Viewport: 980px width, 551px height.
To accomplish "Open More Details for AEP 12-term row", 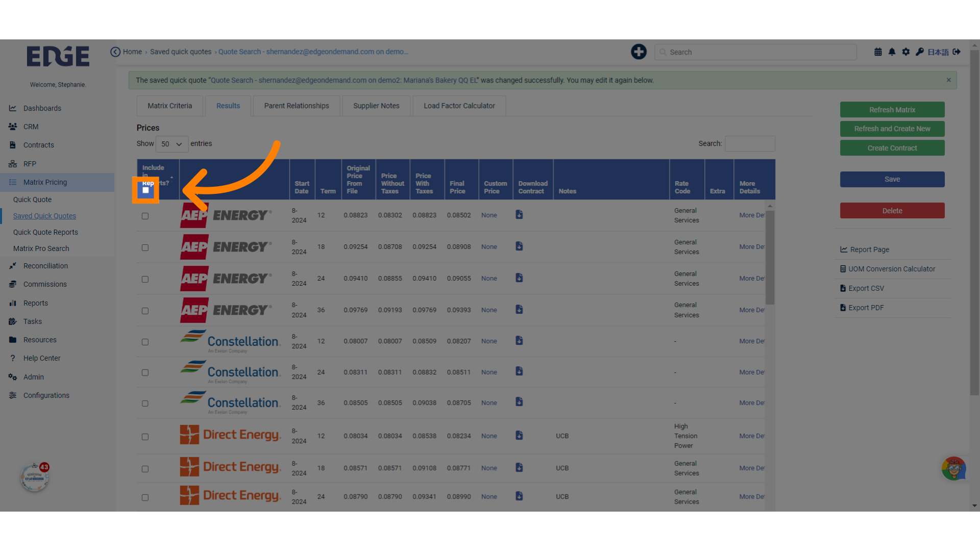I will click(x=752, y=215).
